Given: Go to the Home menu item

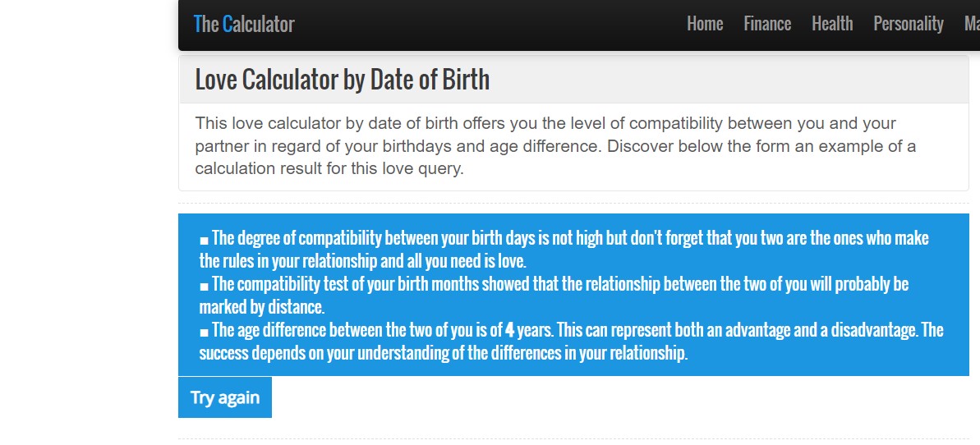Looking at the screenshot, I should 705,24.
